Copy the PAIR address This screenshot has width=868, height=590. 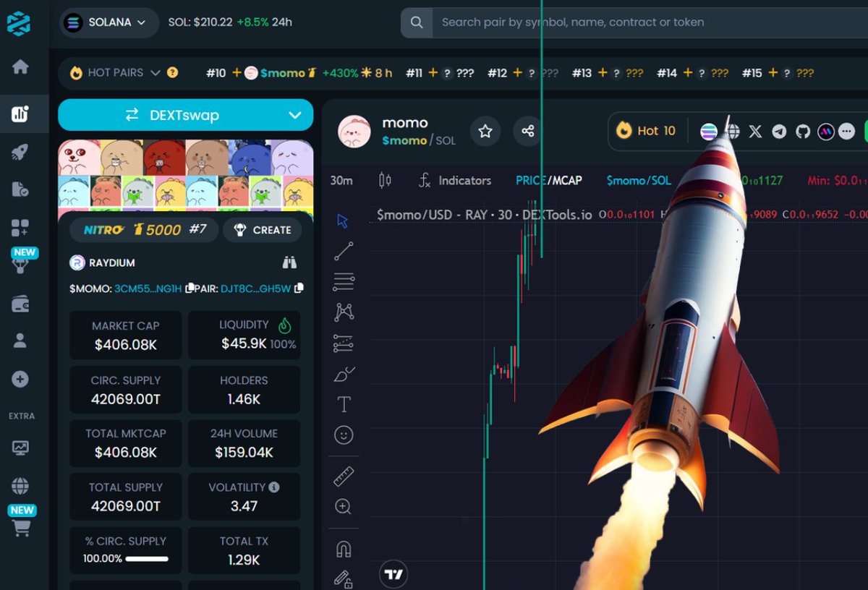(299, 288)
